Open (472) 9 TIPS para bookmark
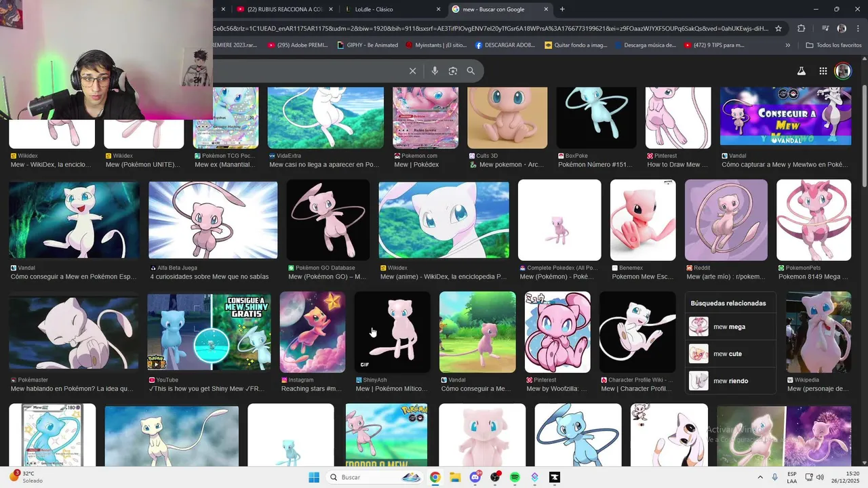This screenshot has height=488, width=868. coord(715,45)
